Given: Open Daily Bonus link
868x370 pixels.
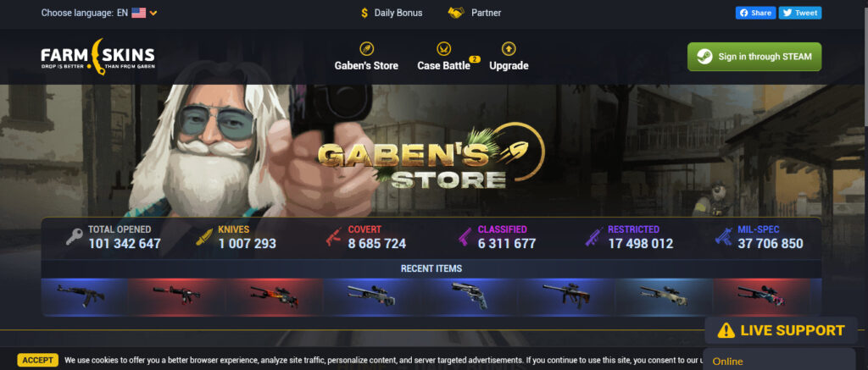Looking at the screenshot, I should (x=392, y=13).
